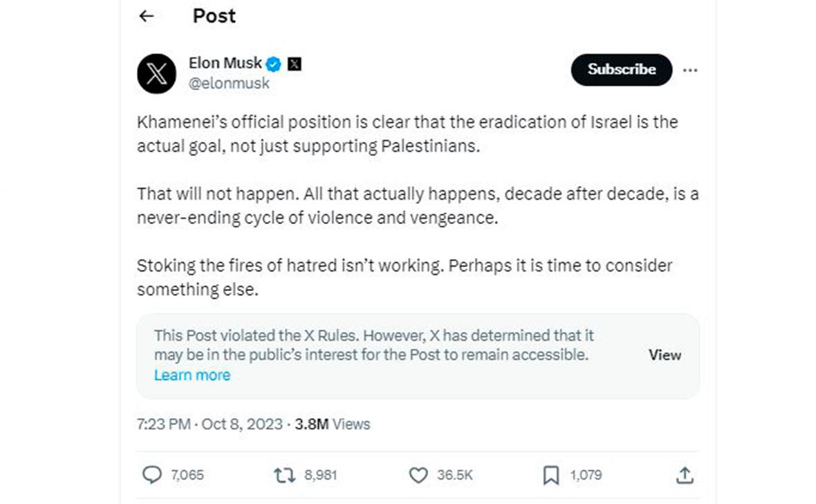Click the post text about Khamenei's position

point(407,135)
